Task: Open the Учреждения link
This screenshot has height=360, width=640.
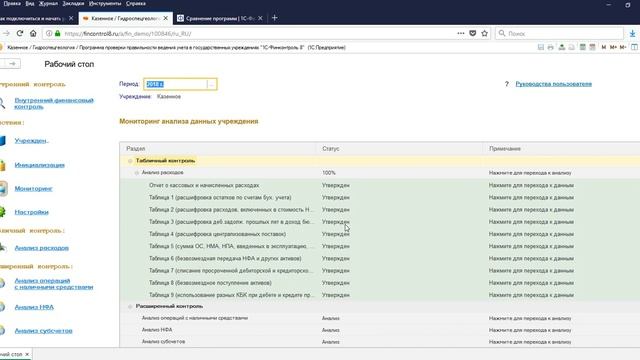Action: [31, 140]
